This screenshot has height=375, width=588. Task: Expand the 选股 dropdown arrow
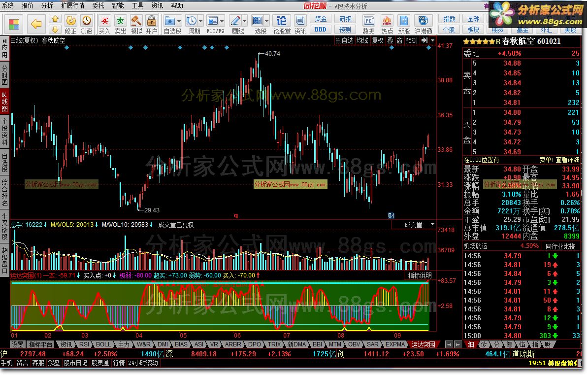266,21
